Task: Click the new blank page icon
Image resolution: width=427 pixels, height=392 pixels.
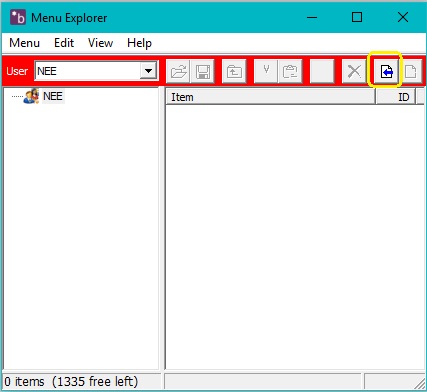Action: [411, 71]
